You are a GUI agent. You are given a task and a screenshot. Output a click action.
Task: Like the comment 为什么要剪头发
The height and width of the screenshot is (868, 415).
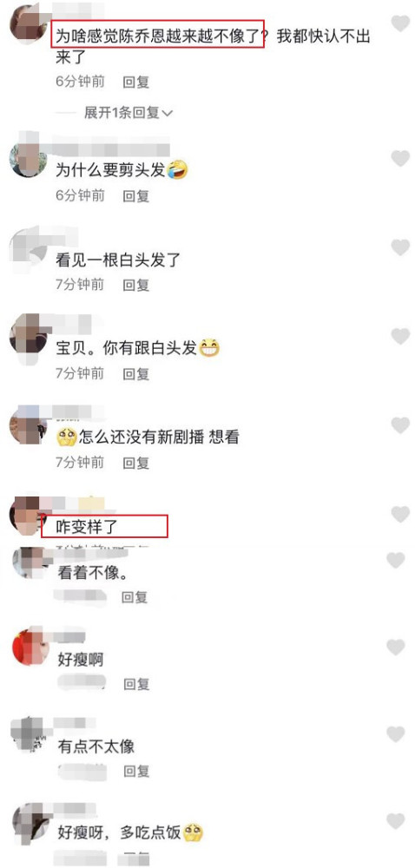click(400, 158)
